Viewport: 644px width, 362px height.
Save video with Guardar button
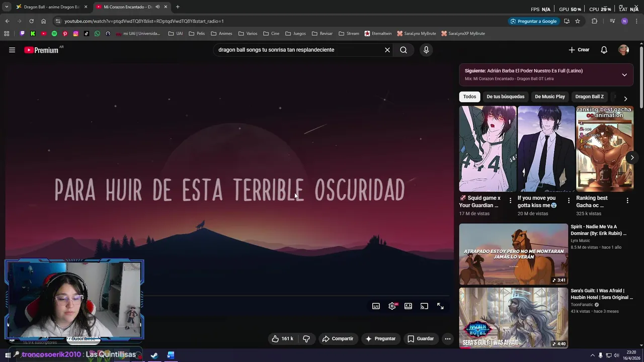point(421,339)
